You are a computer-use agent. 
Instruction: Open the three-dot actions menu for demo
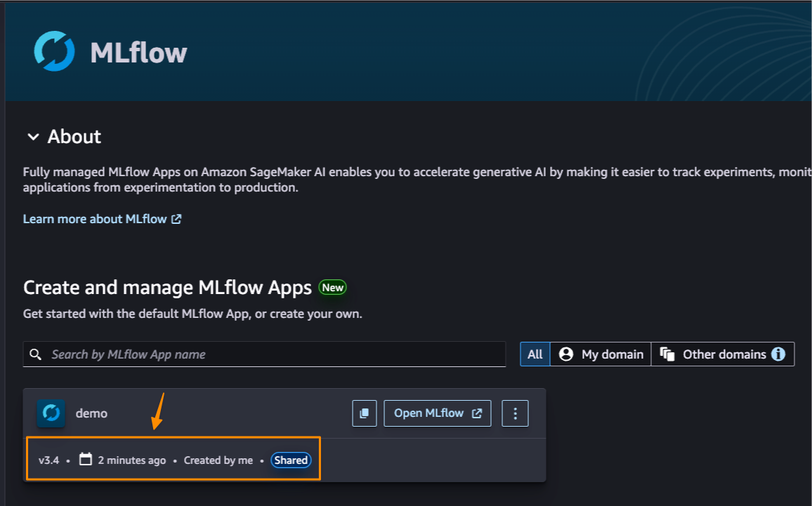[x=515, y=413]
